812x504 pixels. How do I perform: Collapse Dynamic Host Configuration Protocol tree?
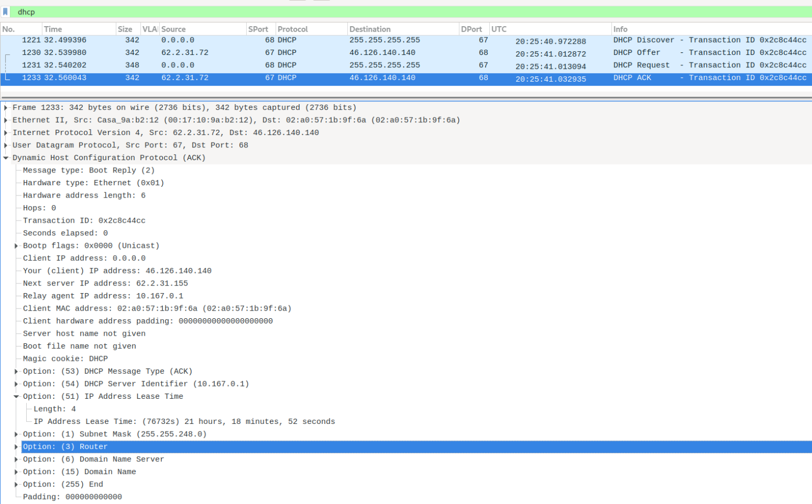point(6,158)
